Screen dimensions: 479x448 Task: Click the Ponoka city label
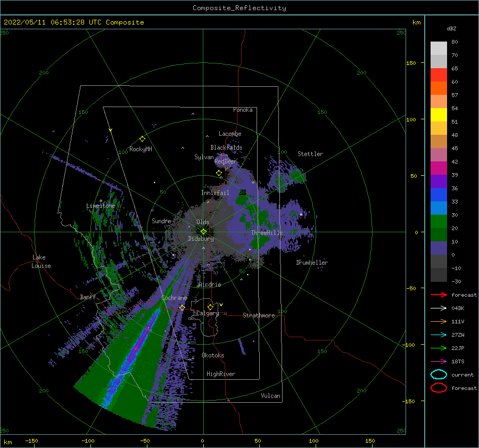click(x=243, y=110)
